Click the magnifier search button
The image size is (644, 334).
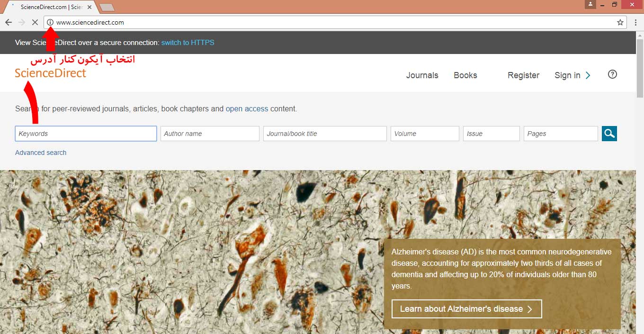click(609, 134)
